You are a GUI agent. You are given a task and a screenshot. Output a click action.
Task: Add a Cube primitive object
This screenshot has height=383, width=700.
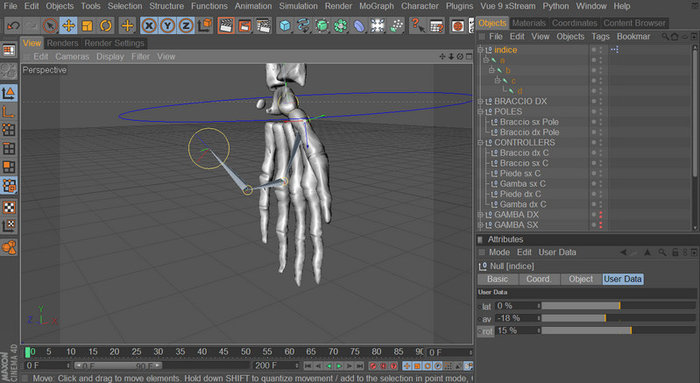point(284,25)
